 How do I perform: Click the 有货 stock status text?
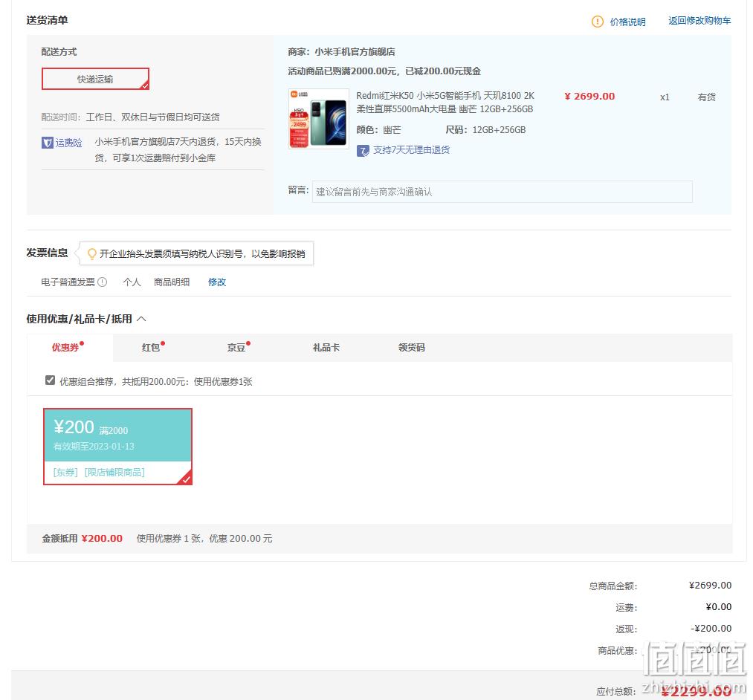pyautogui.click(x=707, y=97)
